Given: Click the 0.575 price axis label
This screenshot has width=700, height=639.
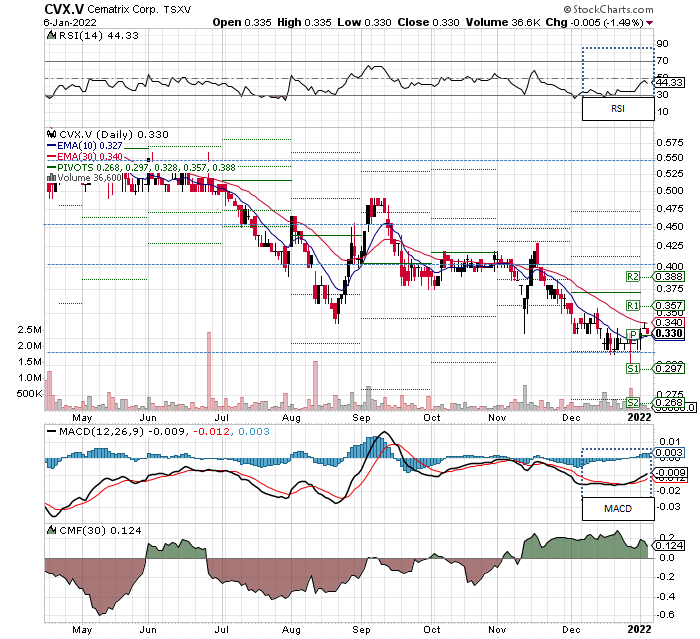Looking at the screenshot, I should (670, 142).
